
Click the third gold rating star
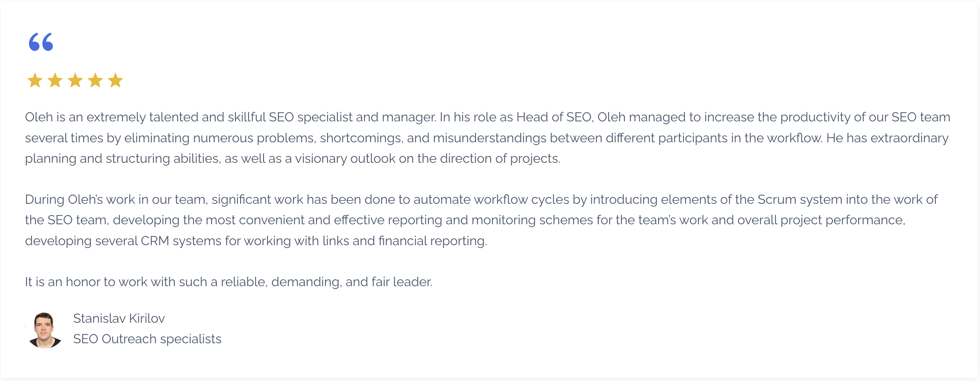75,80
